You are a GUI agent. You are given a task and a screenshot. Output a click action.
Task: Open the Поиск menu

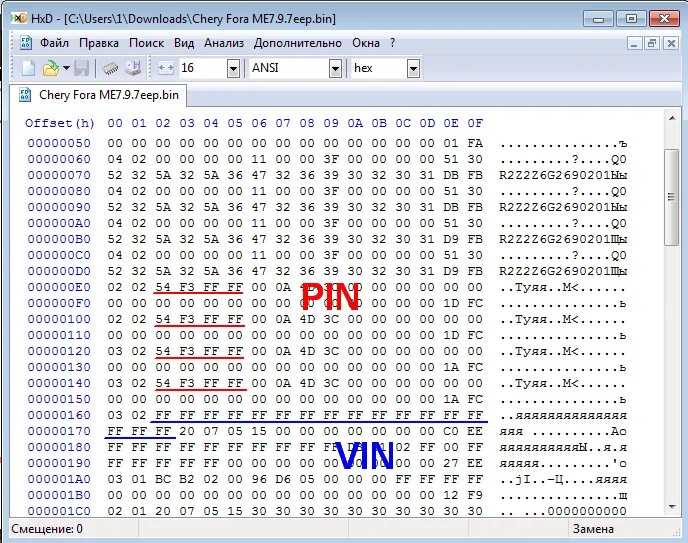point(147,43)
